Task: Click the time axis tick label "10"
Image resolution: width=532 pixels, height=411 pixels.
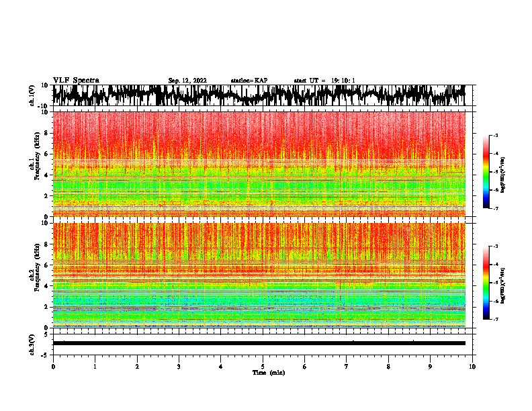Action: pos(472,367)
